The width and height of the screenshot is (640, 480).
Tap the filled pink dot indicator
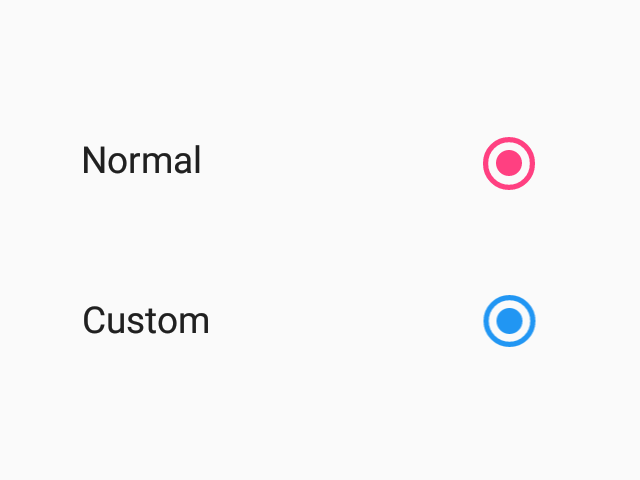click(x=509, y=162)
